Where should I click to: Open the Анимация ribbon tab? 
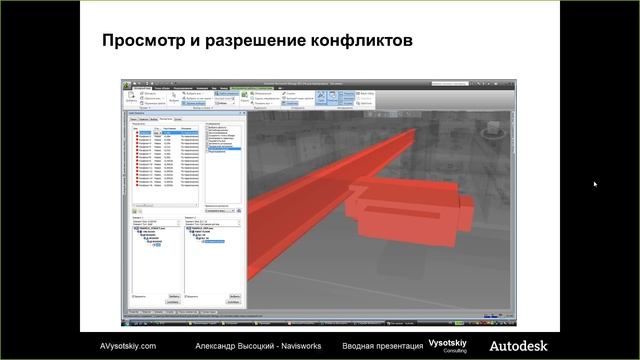(x=202, y=88)
